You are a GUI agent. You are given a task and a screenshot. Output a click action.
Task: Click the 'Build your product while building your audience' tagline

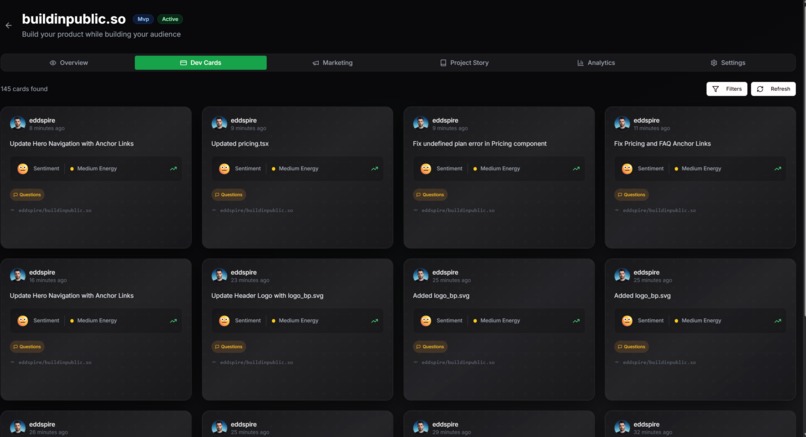101,34
